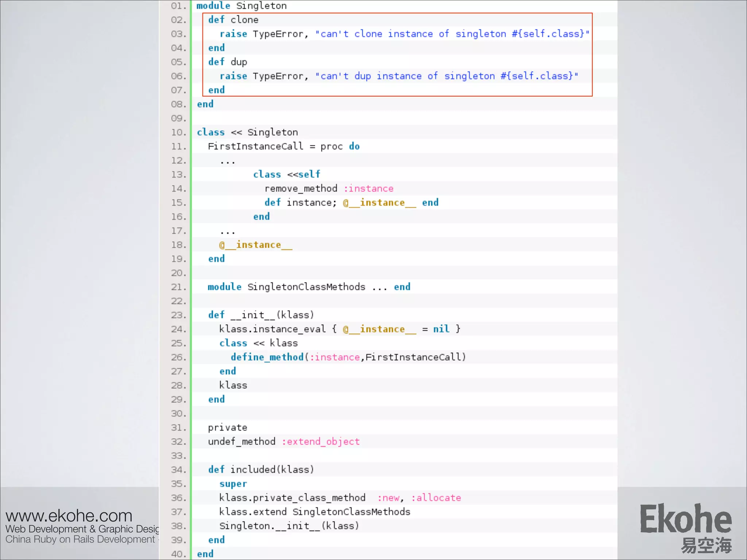This screenshot has height=560, width=747.
Task: Click 'klass.instance_eval' line 24
Action: pyautogui.click(x=340, y=329)
